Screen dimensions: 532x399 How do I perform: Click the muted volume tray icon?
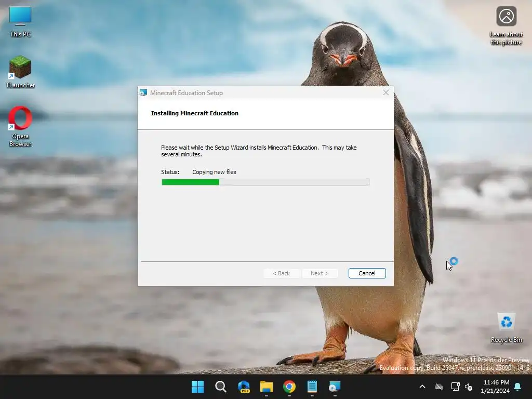469,387
